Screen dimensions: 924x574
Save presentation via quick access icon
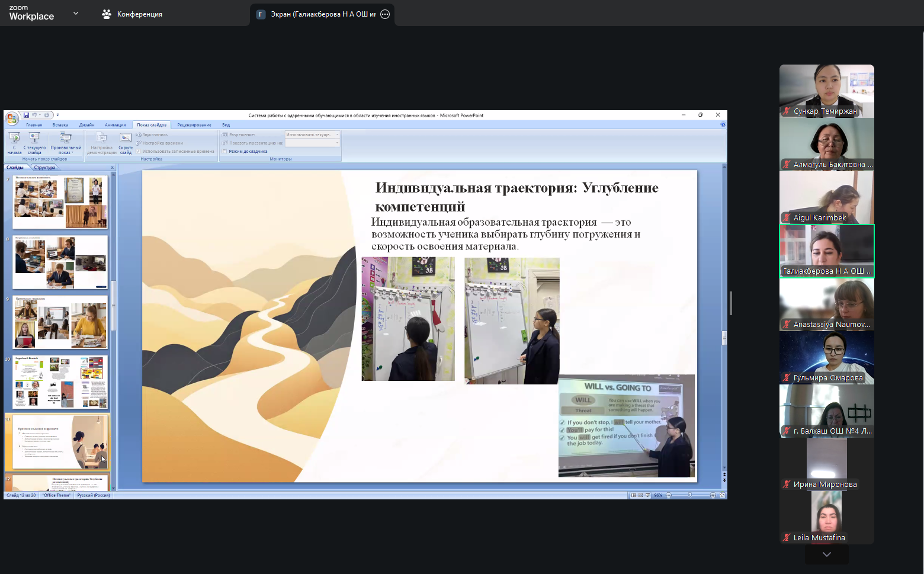click(26, 115)
